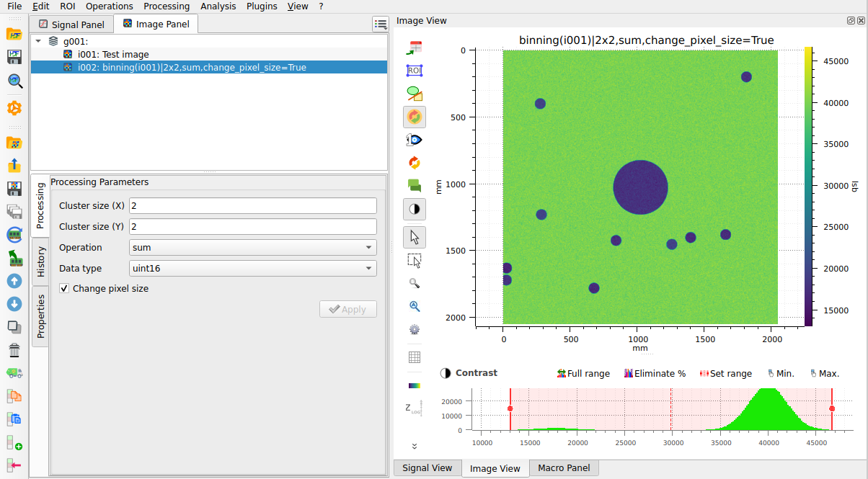Click the right red contrast range handle
The width and height of the screenshot is (868, 479).
coord(832,408)
